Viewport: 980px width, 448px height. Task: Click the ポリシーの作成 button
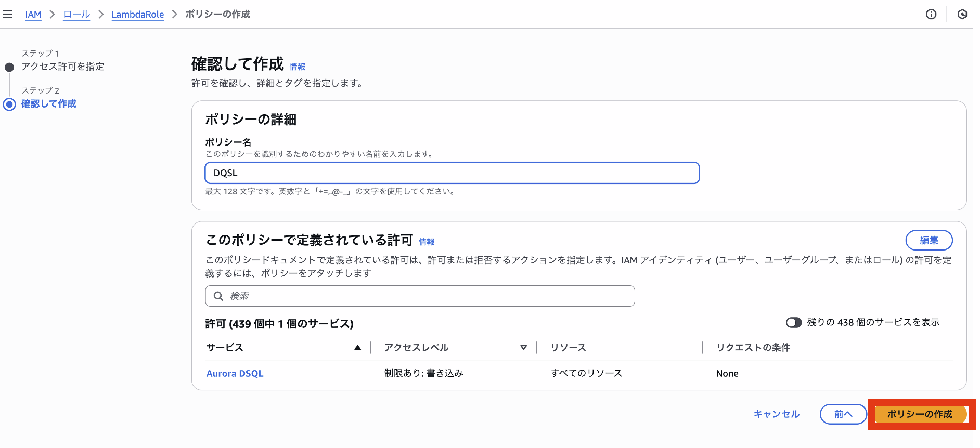tap(920, 414)
